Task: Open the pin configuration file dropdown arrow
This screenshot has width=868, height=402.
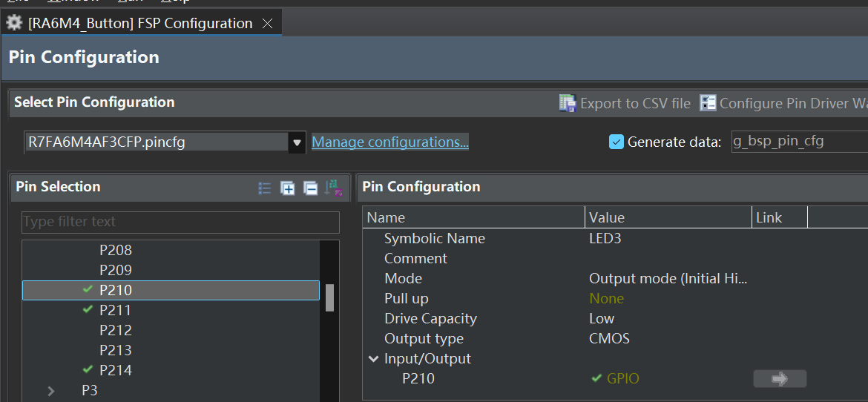Action: [297, 142]
